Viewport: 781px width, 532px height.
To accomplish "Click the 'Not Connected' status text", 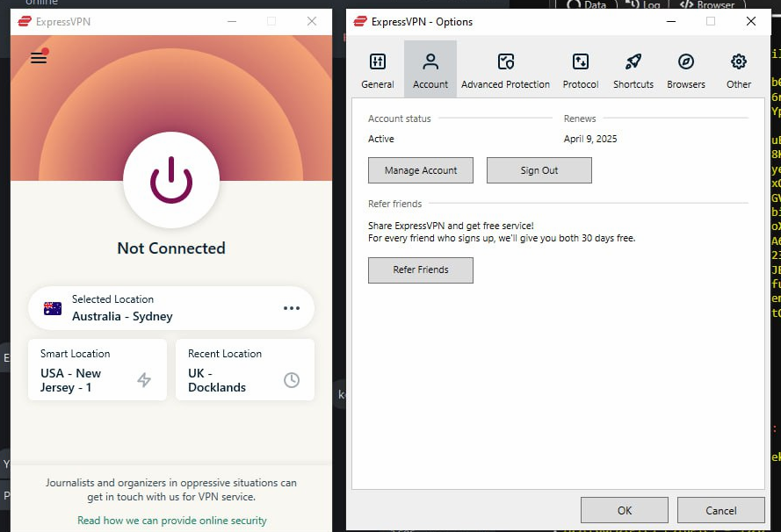I will tap(171, 248).
